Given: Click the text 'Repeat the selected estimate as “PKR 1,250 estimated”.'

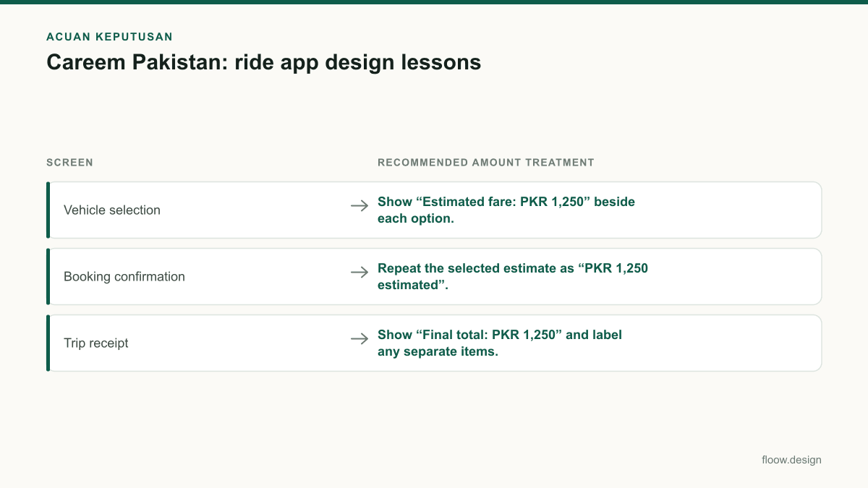Looking at the screenshot, I should [513, 277].
